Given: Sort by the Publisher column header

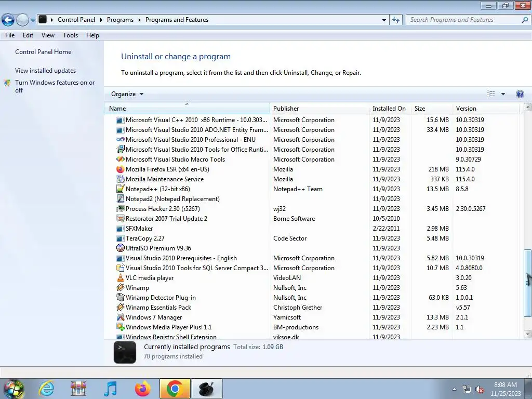Looking at the screenshot, I should pyautogui.click(x=320, y=108).
